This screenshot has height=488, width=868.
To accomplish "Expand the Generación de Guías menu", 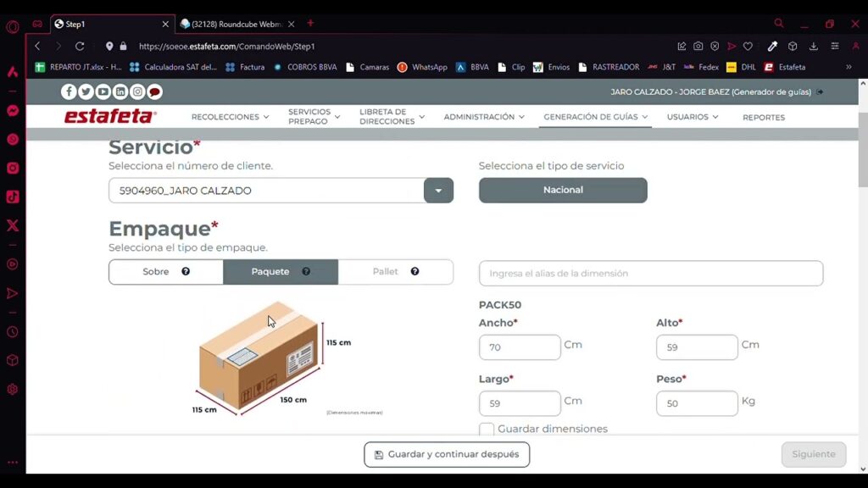I will point(595,117).
